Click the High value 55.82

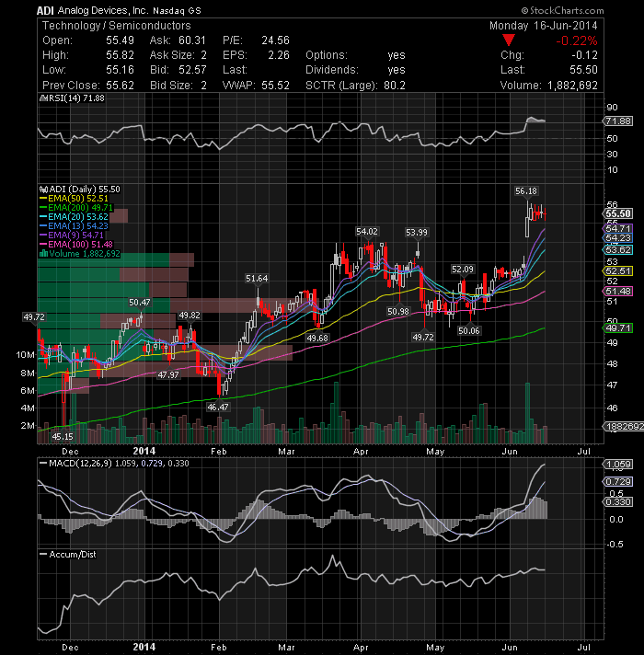120,55
